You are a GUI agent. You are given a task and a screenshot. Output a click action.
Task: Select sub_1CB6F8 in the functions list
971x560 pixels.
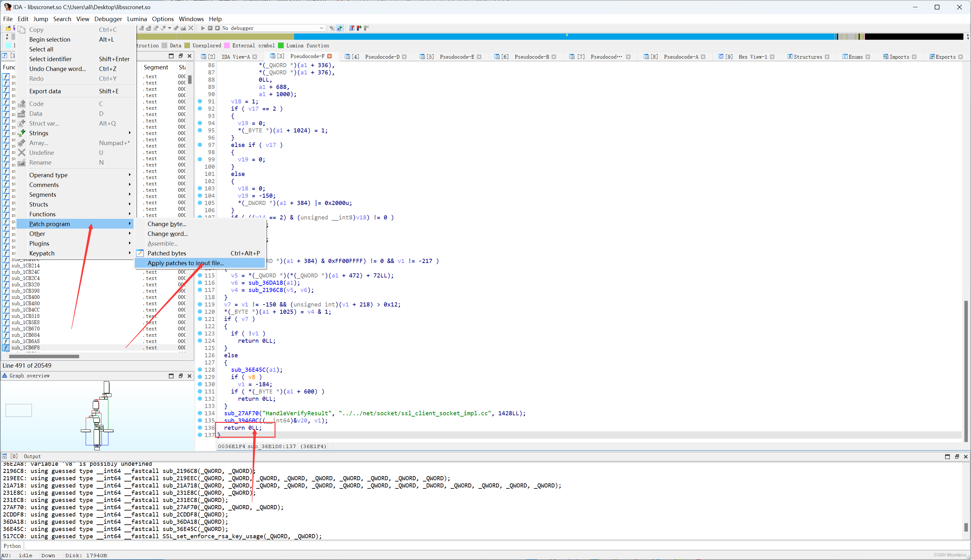pos(25,348)
